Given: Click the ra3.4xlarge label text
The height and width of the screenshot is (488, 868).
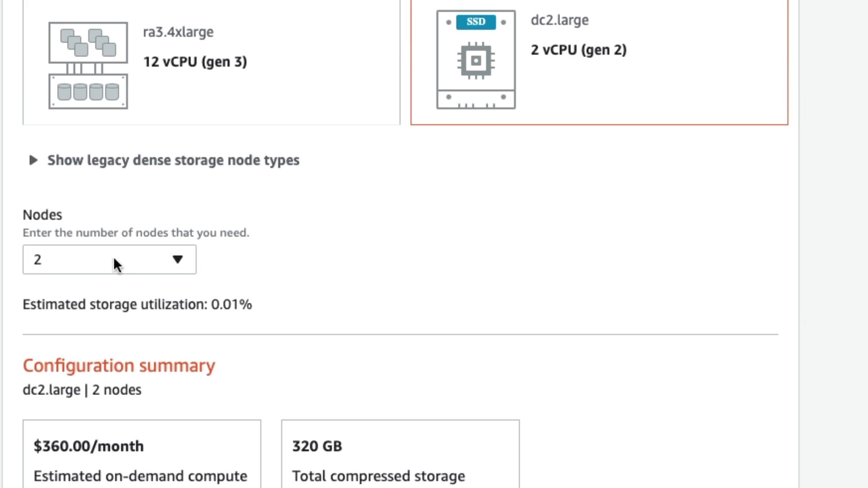Looking at the screenshot, I should point(178,32).
